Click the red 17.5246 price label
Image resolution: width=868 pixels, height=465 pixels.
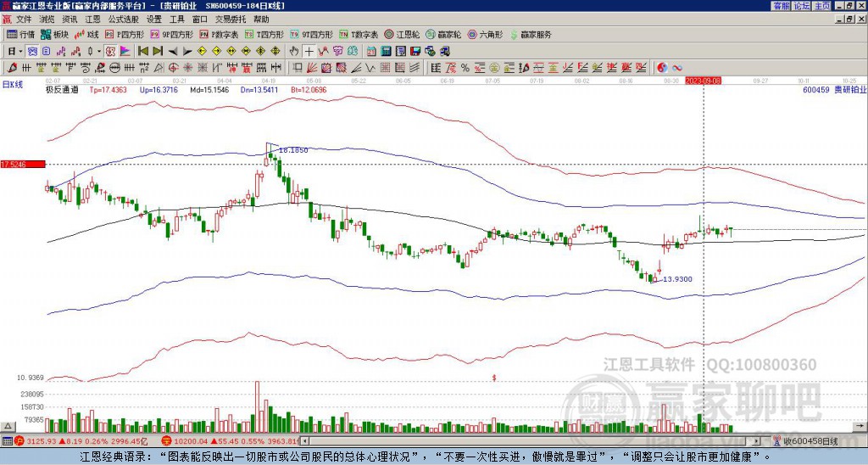[22, 165]
